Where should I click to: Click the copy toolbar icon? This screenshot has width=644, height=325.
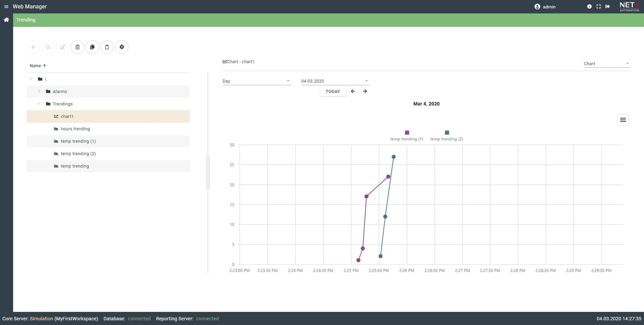92,47
